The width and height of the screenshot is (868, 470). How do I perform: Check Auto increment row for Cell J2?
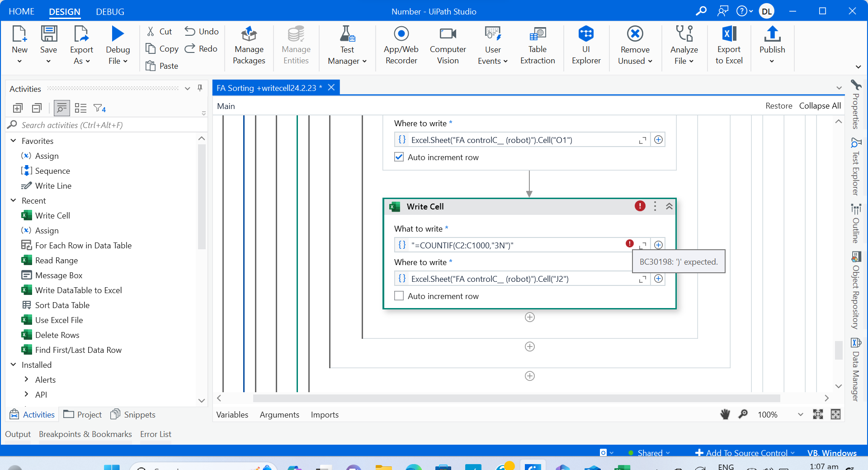point(399,296)
